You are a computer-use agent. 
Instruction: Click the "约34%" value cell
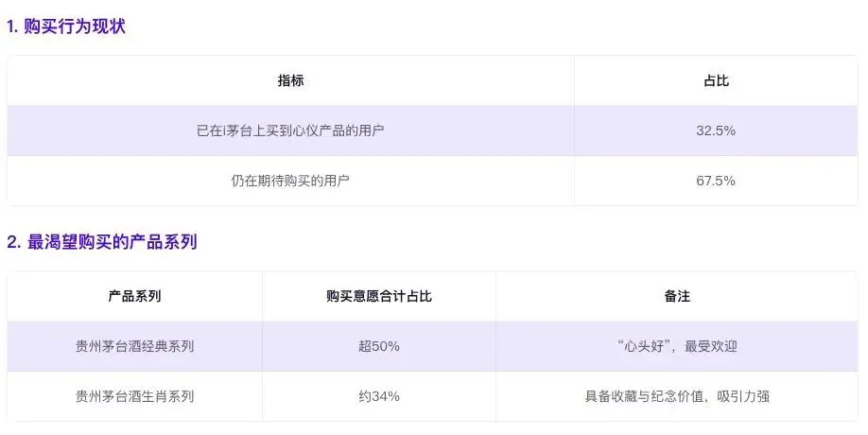[379, 396]
